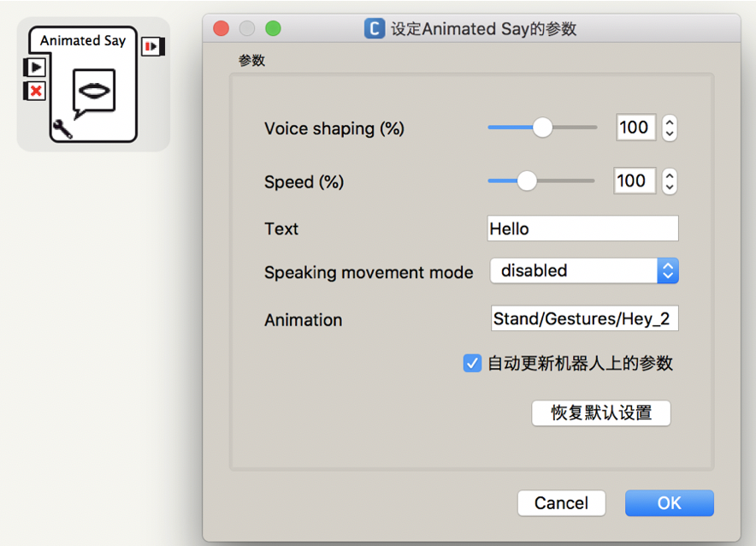Click the red X stop input on box
Image resolution: width=756 pixels, height=546 pixels.
pyautogui.click(x=35, y=91)
